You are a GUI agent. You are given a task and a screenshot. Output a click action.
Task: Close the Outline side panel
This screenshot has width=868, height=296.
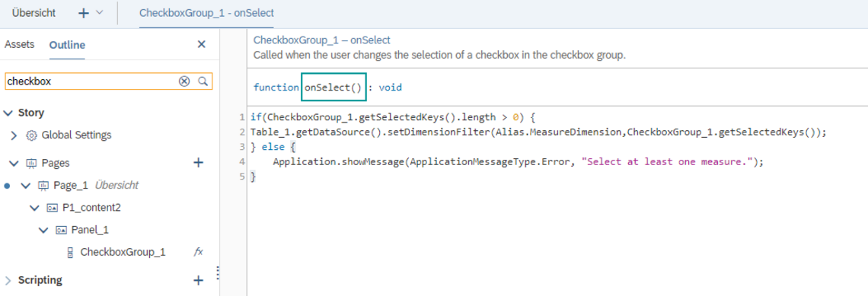pos(202,44)
